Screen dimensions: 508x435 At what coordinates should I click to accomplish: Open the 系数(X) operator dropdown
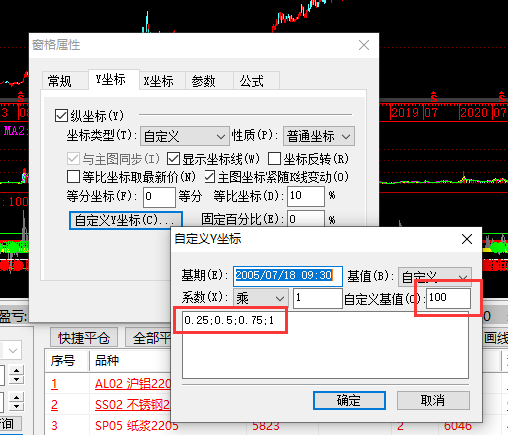pyautogui.click(x=261, y=298)
